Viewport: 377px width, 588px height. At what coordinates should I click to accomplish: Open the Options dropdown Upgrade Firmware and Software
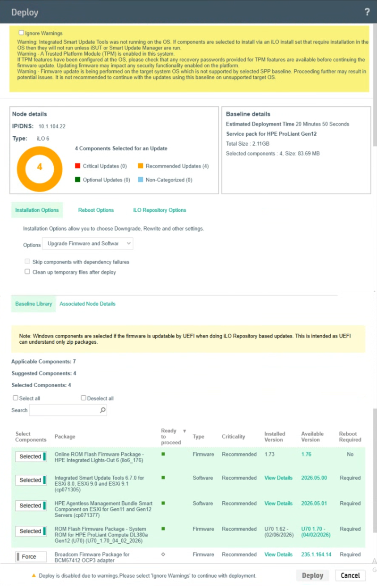88,243
